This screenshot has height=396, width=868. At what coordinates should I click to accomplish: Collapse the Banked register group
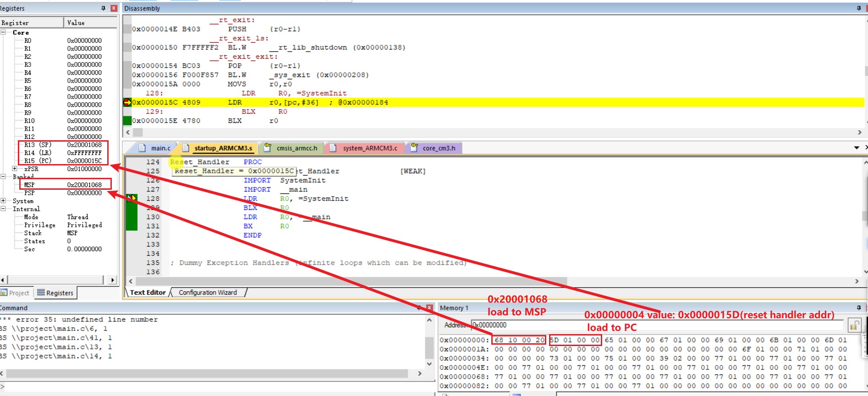(x=4, y=176)
